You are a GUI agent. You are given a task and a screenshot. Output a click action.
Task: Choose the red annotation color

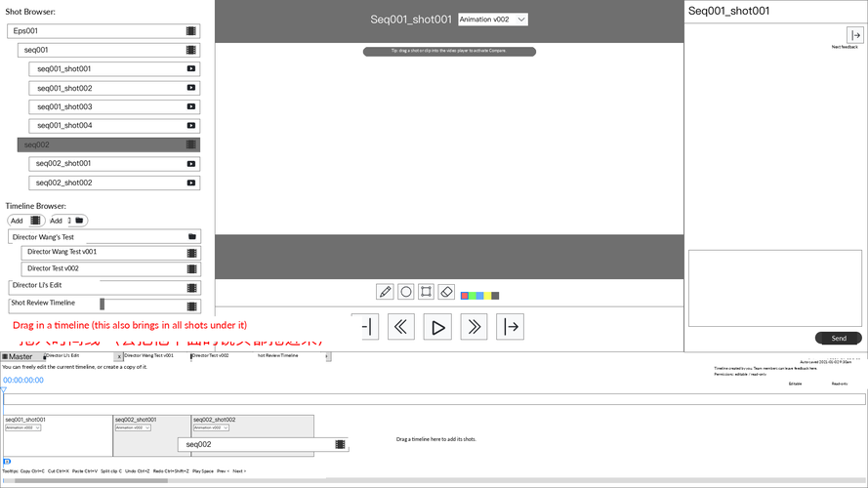[465, 296]
